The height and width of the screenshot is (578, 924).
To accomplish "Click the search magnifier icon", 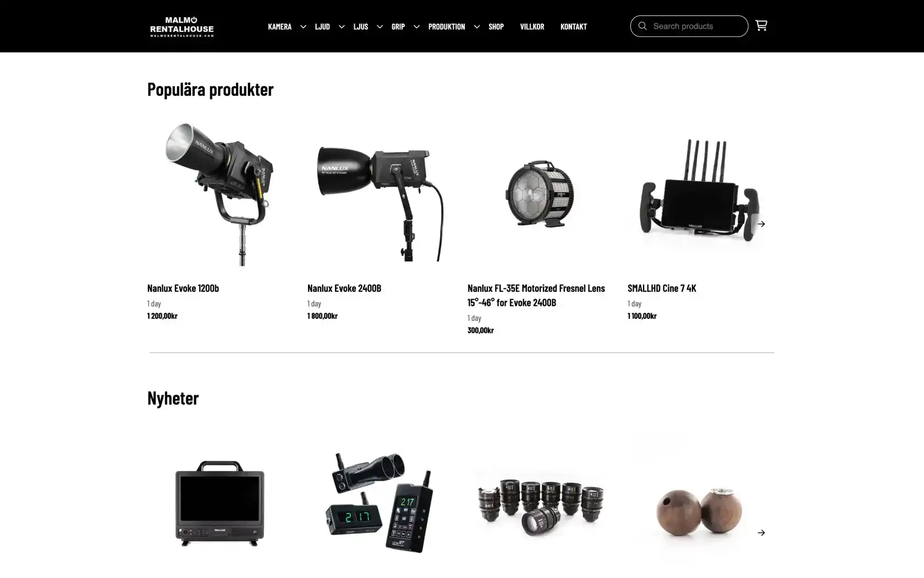I will (642, 26).
